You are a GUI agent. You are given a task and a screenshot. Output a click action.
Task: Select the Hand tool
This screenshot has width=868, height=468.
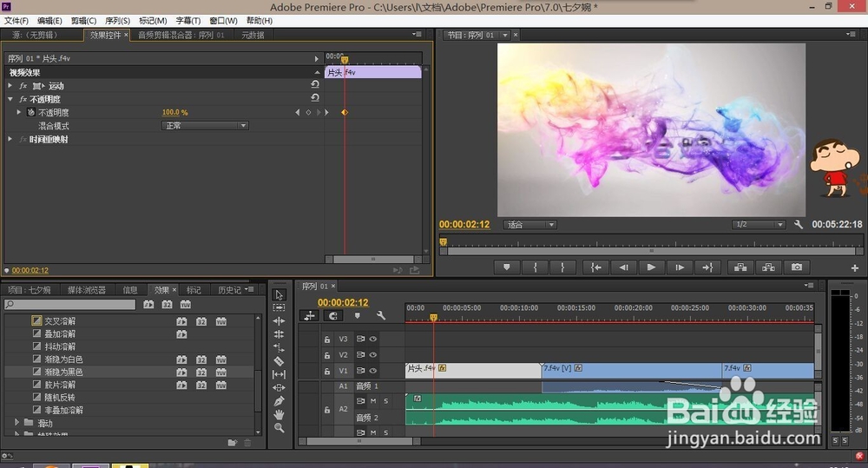[279, 414]
